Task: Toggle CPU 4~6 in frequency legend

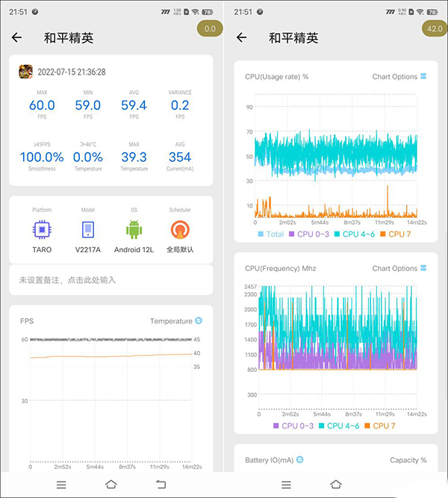Action: [x=339, y=426]
